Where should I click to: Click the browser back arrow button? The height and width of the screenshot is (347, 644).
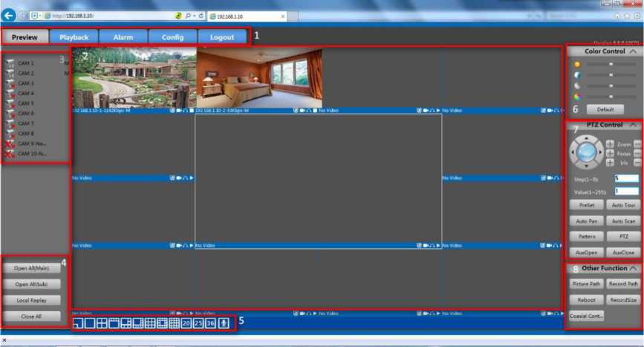(x=10, y=15)
